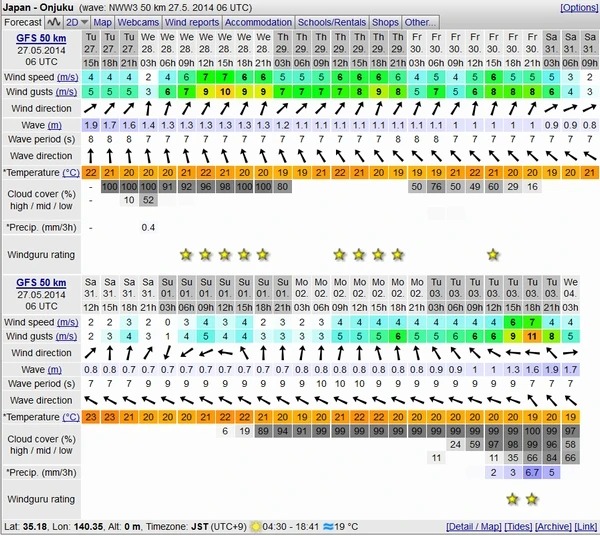Open the Archive link
Screen dimensions: 600x536
coord(553,527)
